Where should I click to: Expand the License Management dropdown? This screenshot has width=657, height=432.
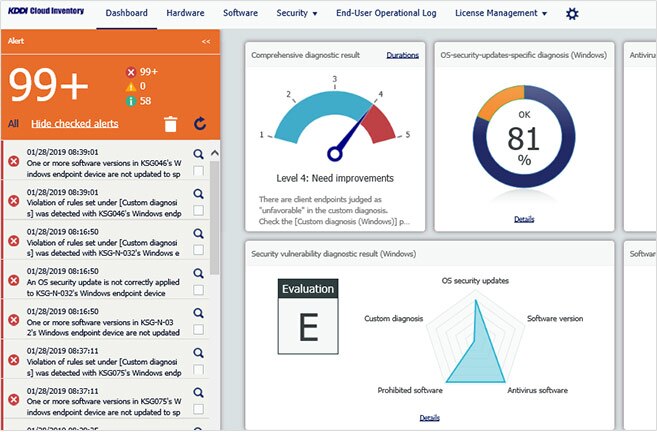(500, 14)
